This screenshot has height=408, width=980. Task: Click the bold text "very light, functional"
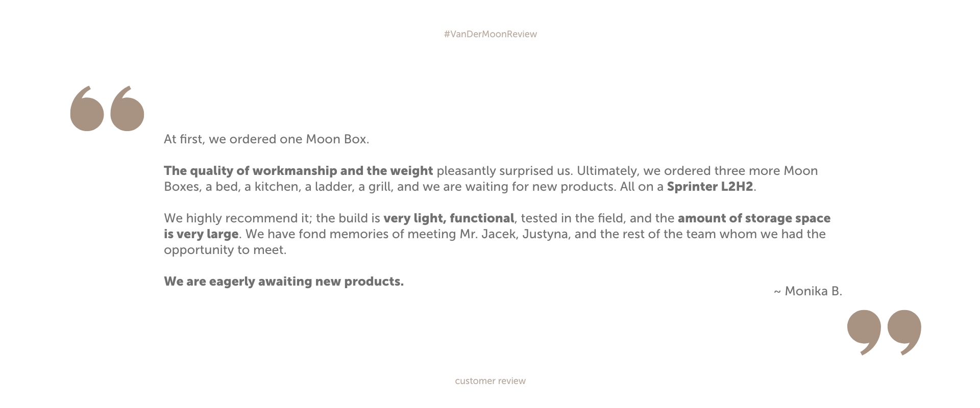click(449, 218)
